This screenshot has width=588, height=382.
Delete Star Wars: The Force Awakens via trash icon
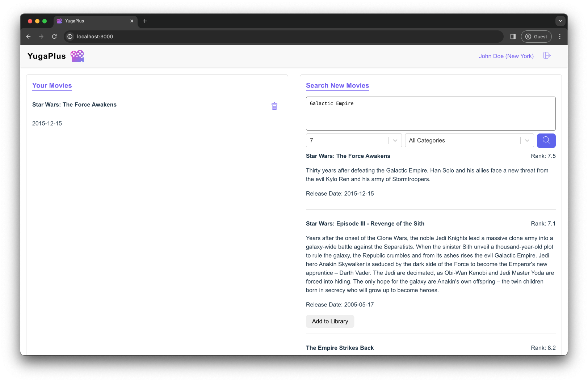point(274,106)
